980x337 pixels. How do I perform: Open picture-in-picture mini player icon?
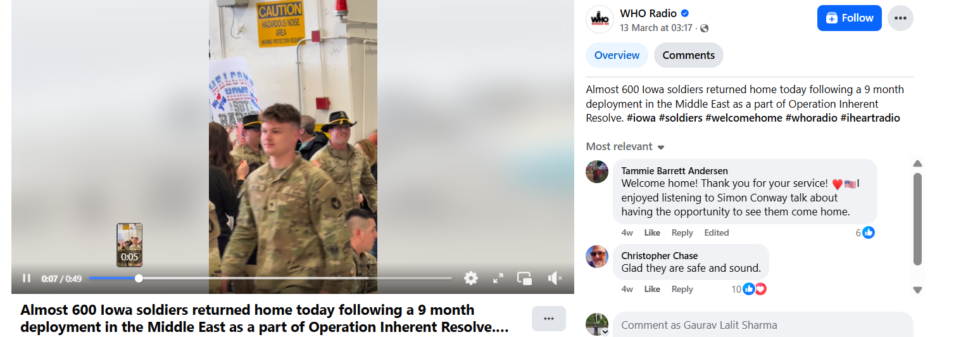(524, 278)
